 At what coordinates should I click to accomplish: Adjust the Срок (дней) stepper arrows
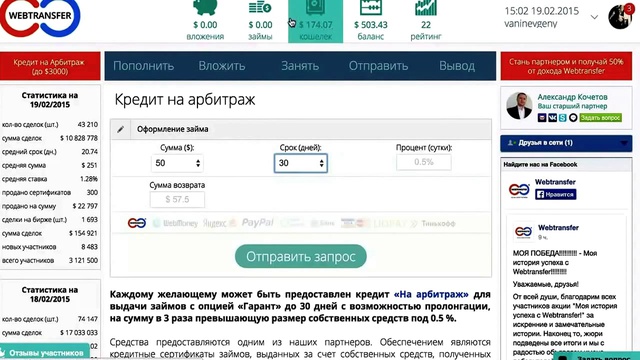322,163
